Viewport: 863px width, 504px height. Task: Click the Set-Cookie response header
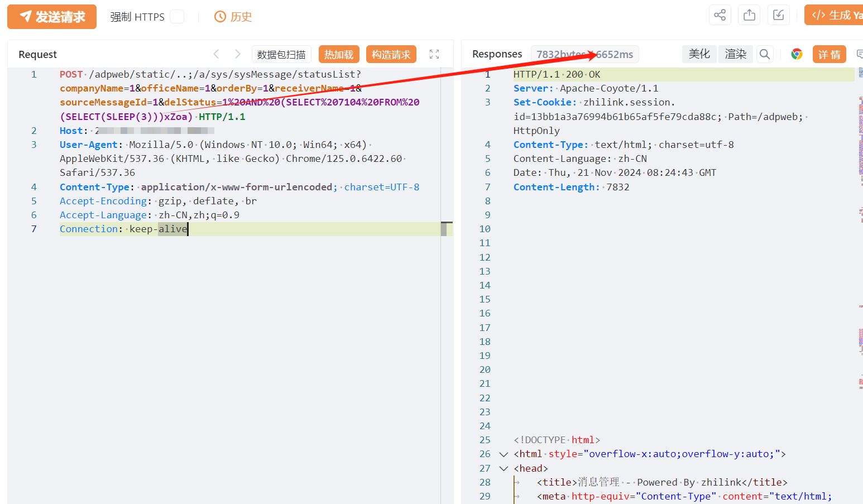point(545,102)
